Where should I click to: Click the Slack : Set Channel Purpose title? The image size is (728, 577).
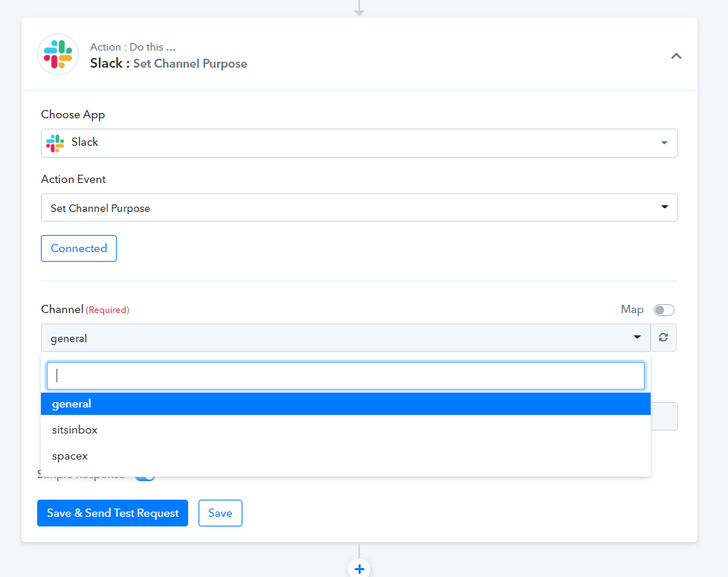click(169, 64)
